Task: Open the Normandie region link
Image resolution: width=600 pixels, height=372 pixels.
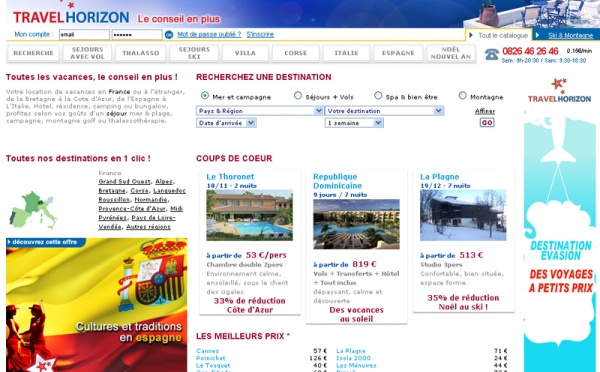Action: (150, 200)
